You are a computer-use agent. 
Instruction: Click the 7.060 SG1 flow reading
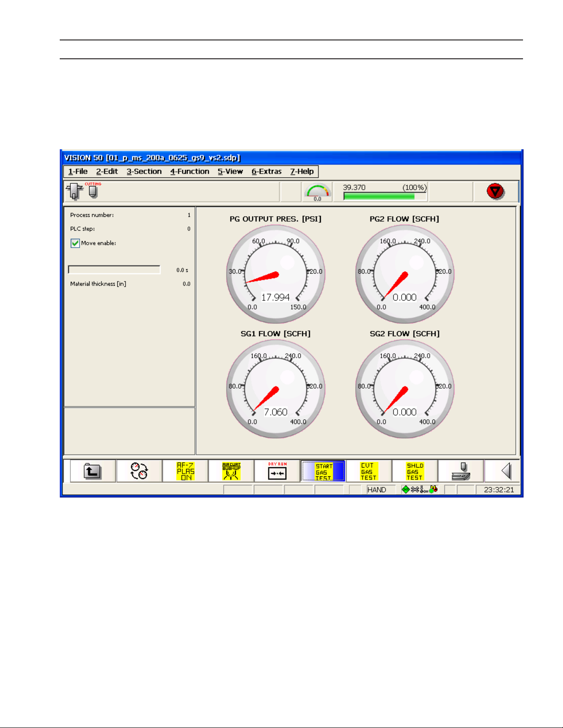pos(276,412)
